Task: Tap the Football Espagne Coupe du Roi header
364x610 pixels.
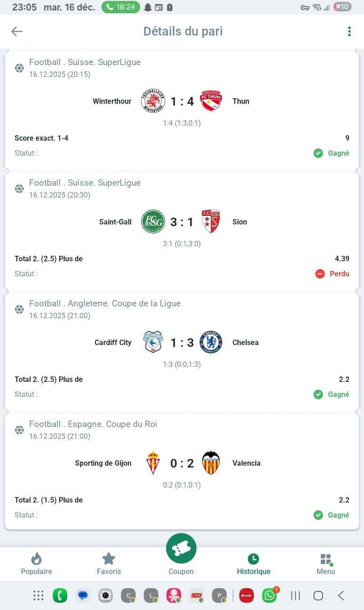Action: [93, 424]
